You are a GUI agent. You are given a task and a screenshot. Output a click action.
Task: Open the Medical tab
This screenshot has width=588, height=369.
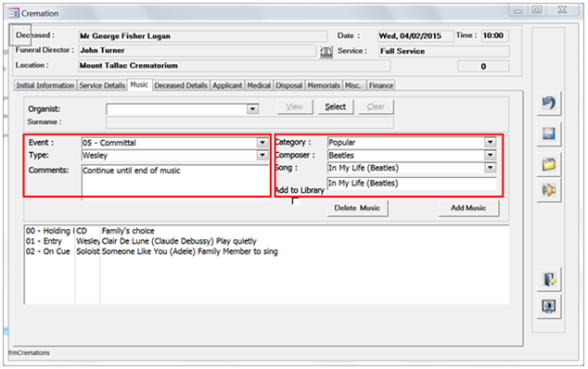point(259,85)
